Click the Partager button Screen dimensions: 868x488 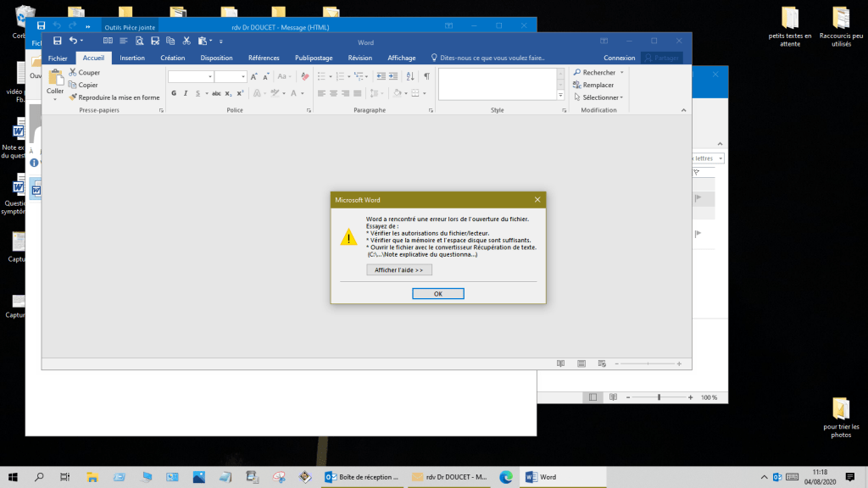(x=661, y=58)
